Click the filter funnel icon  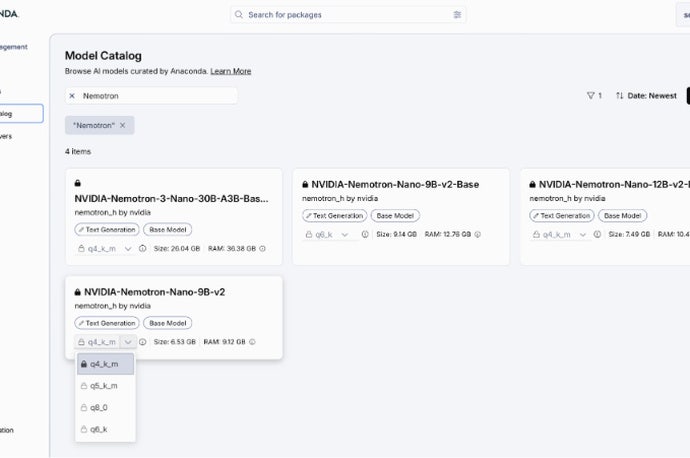point(590,96)
